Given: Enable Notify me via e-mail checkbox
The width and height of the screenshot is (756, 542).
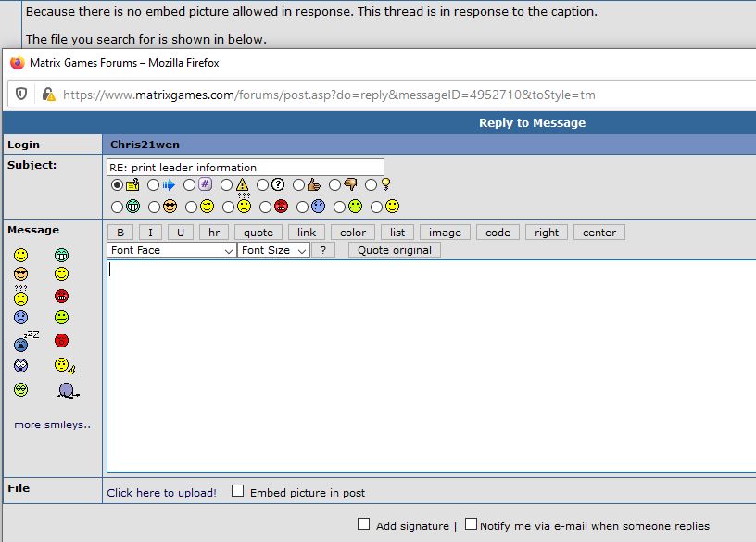Looking at the screenshot, I should click(471, 523).
